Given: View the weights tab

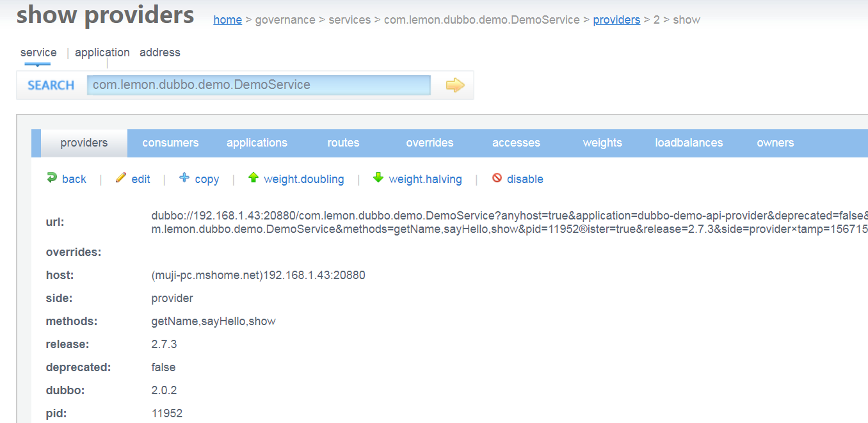Looking at the screenshot, I should pyautogui.click(x=602, y=143).
